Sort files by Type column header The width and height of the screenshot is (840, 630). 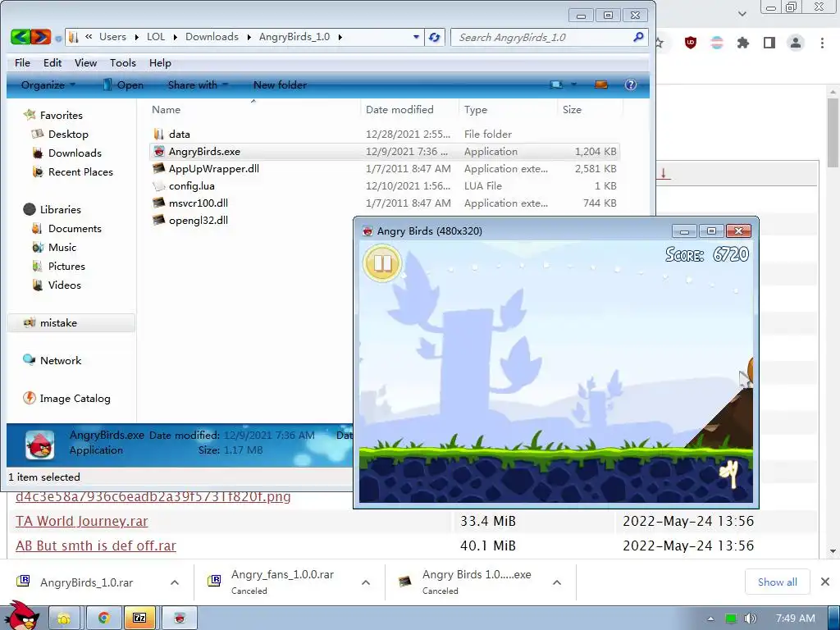click(x=476, y=110)
